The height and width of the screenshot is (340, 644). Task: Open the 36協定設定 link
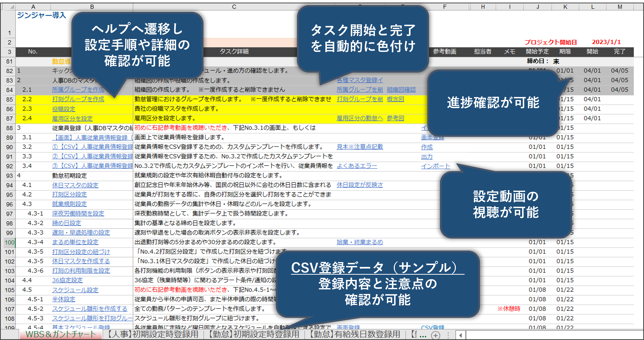[67, 280]
